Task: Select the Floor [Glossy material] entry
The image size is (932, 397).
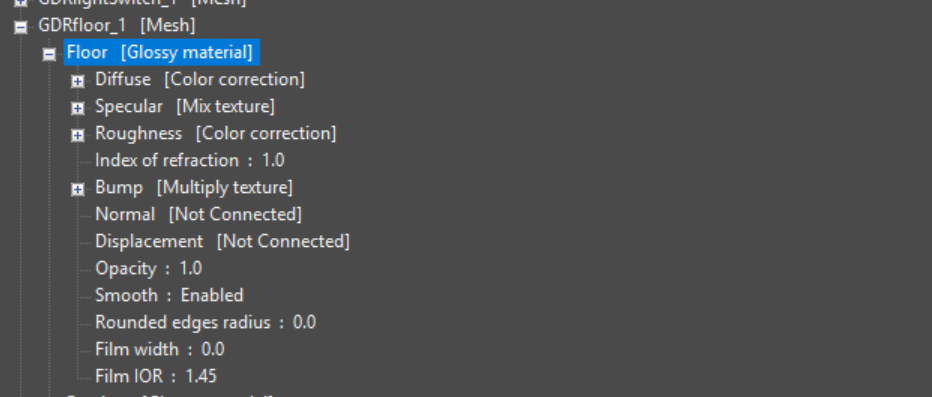Action: (x=161, y=52)
